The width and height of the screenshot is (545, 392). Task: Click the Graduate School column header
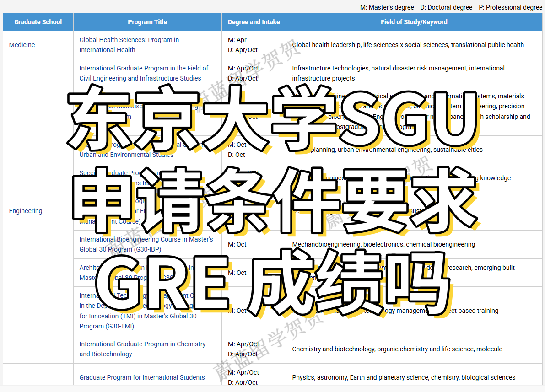click(38, 22)
